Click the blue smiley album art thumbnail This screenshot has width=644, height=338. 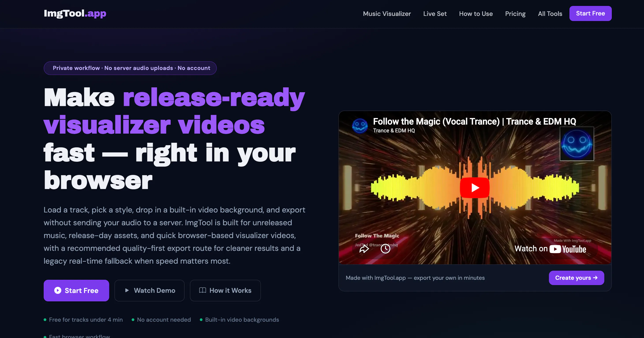(577, 144)
